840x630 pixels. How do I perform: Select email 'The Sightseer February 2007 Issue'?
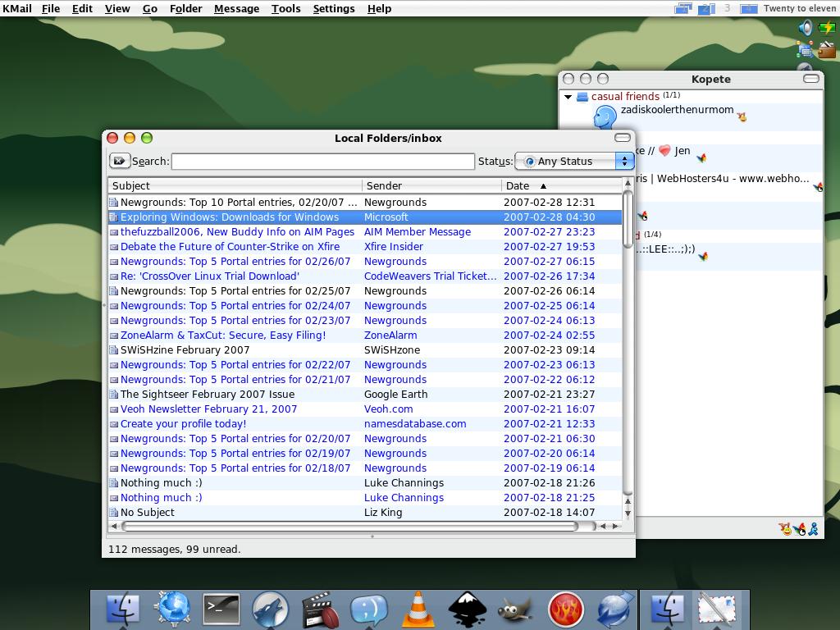[x=365, y=395]
